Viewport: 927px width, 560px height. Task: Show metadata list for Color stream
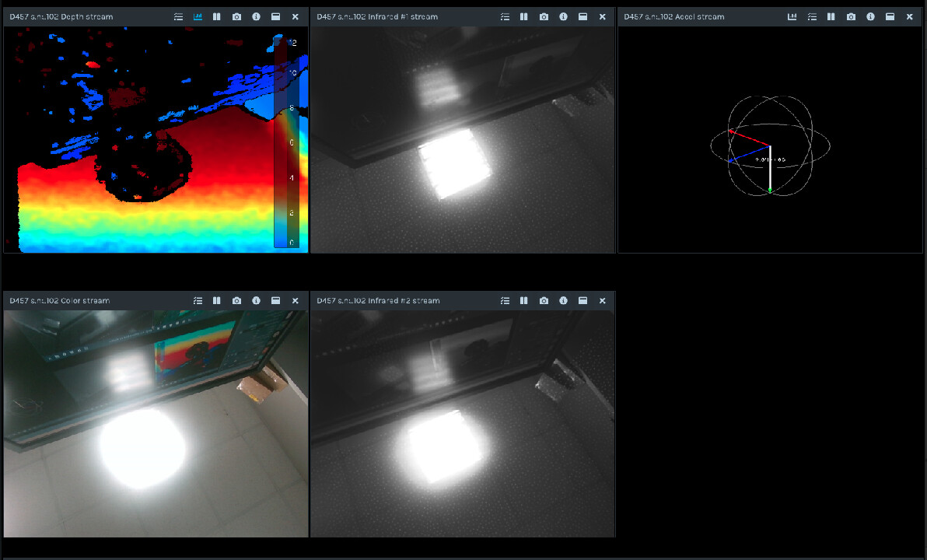tap(198, 300)
